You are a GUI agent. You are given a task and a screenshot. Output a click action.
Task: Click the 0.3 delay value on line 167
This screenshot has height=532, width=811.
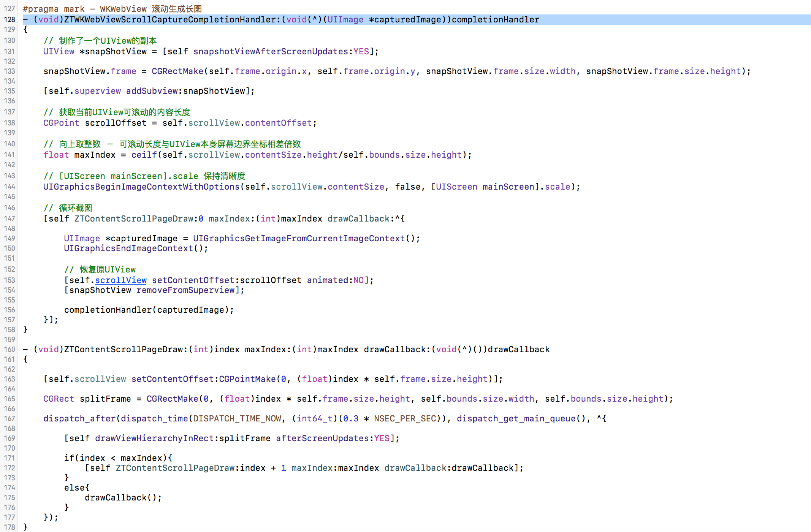pyautogui.click(x=351, y=418)
